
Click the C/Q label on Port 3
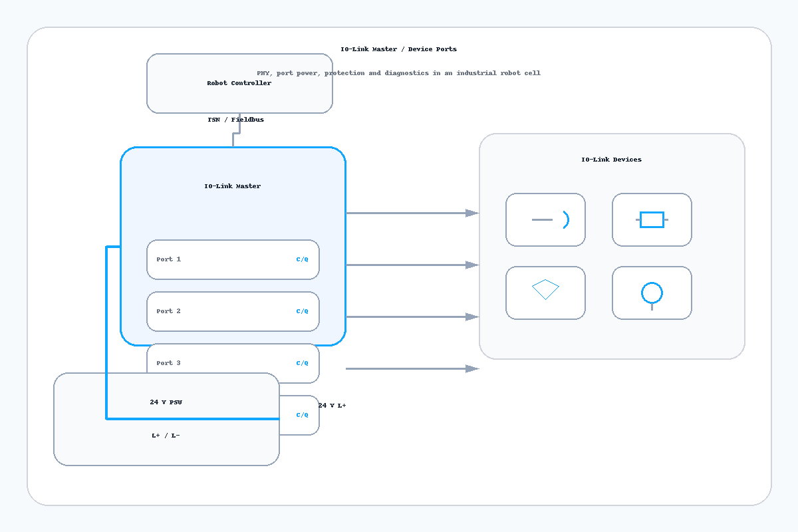coord(302,363)
